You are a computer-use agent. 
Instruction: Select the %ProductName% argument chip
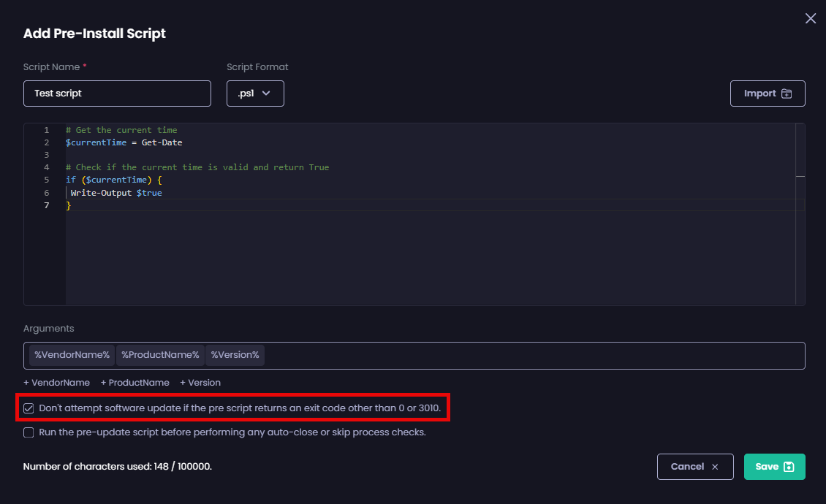point(160,355)
